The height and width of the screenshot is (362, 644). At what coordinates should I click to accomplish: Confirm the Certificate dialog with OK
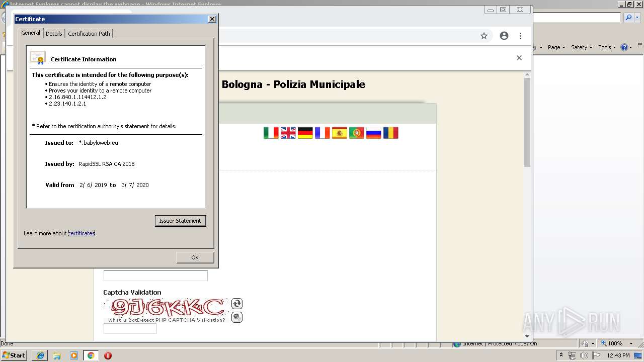tap(195, 257)
